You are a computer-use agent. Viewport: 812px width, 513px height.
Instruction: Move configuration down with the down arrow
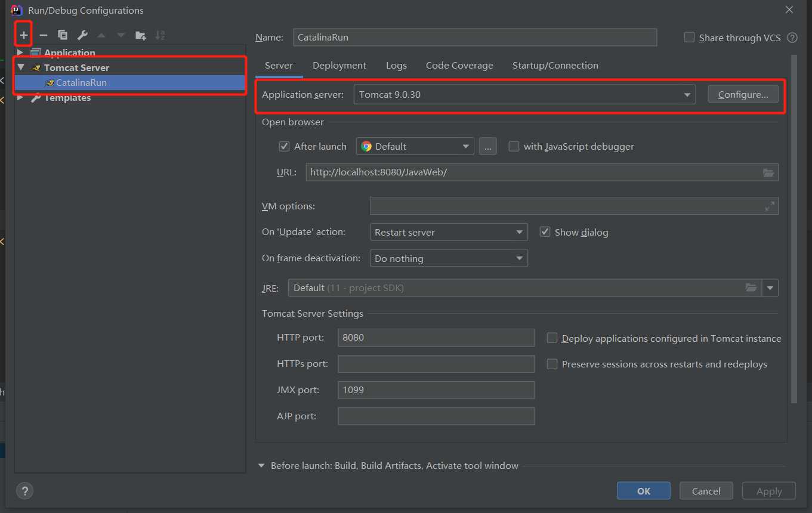(x=121, y=35)
